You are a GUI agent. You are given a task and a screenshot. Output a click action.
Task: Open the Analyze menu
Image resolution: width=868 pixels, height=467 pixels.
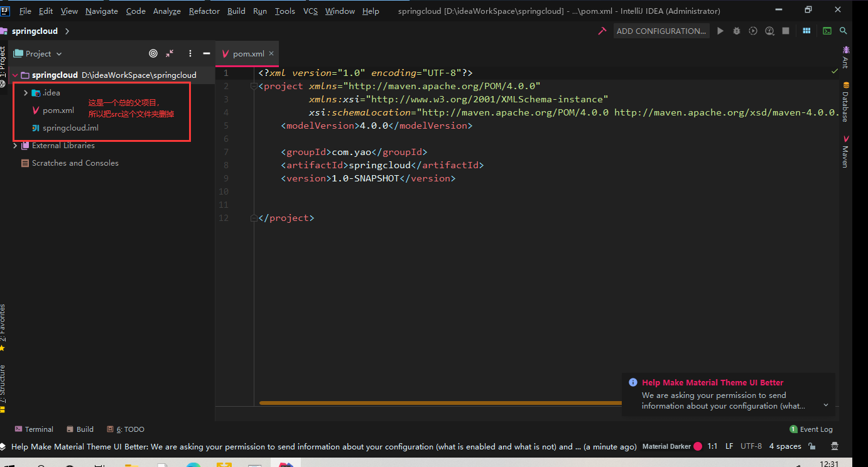[x=167, y=11]
